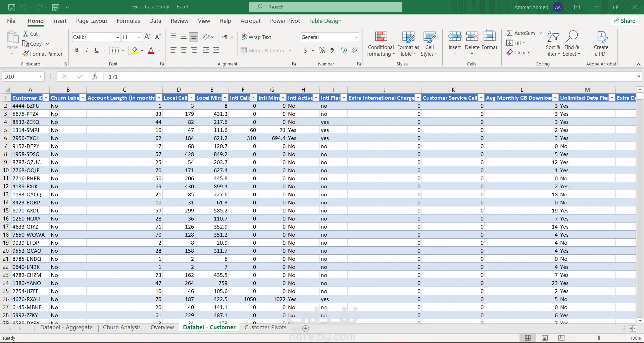
Task: Click the Decrease Indent icon
Action: tap(206, 50)
